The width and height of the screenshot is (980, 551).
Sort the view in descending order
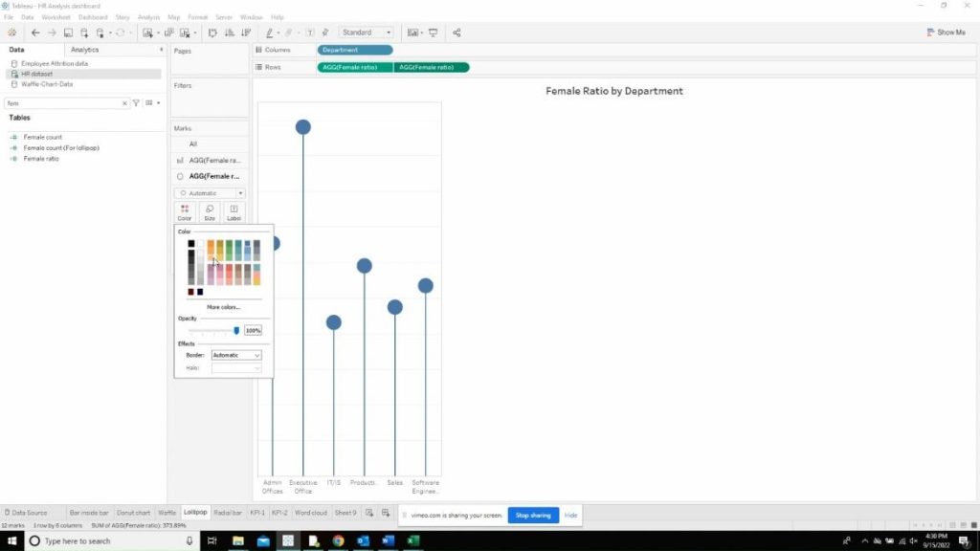(x=245, y=33)
